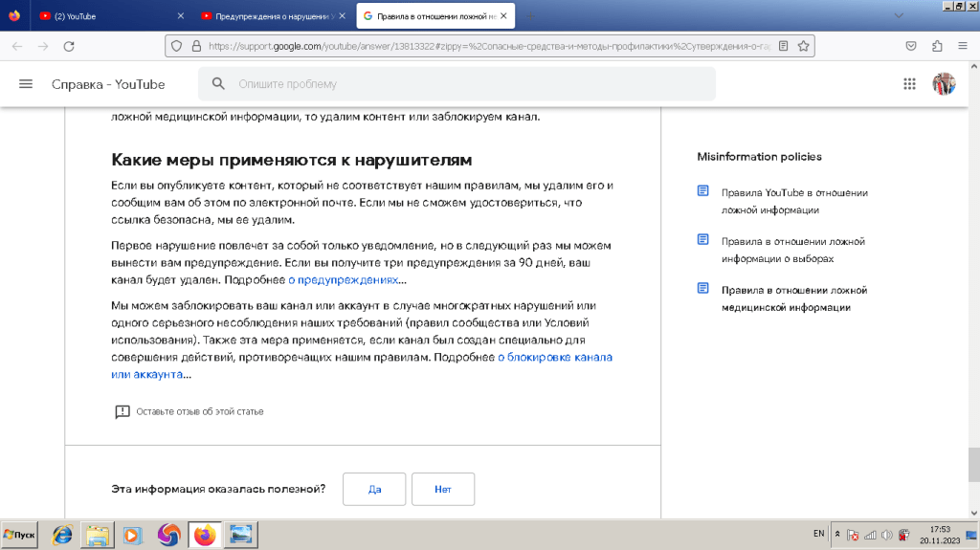Open the main hamburger menu in YouTube Help
Viewport: 980px width, 550px height.
coord(26,84)
